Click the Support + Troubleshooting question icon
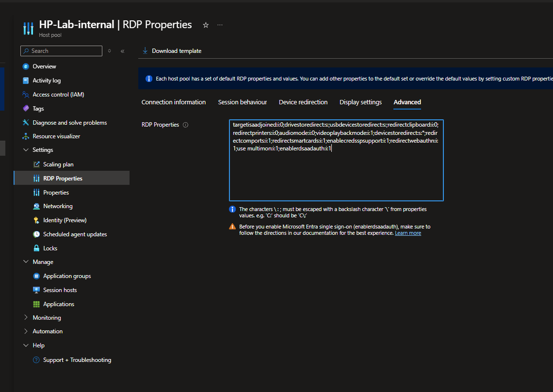The height and width of the screenshot is (392, 553). click(36, 360)
